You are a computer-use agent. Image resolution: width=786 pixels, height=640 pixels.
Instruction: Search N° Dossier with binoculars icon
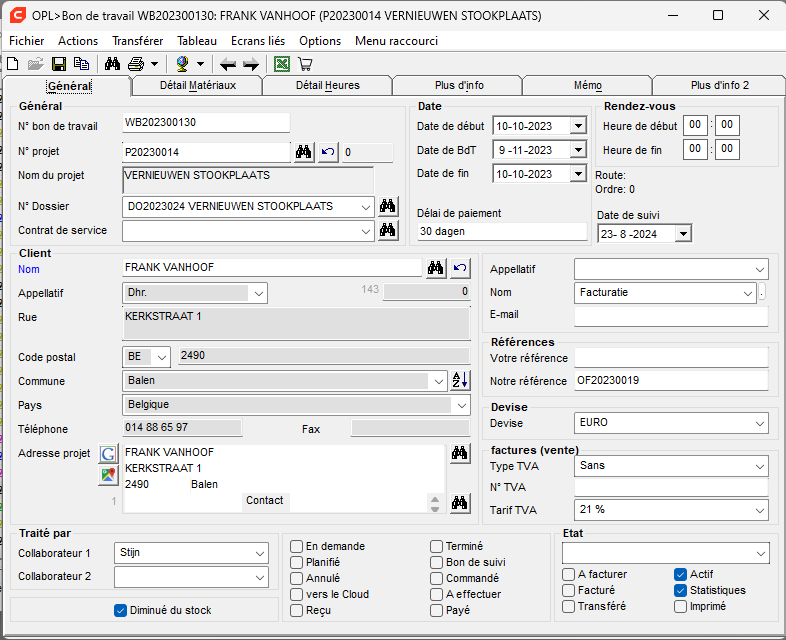pos(387,206)
